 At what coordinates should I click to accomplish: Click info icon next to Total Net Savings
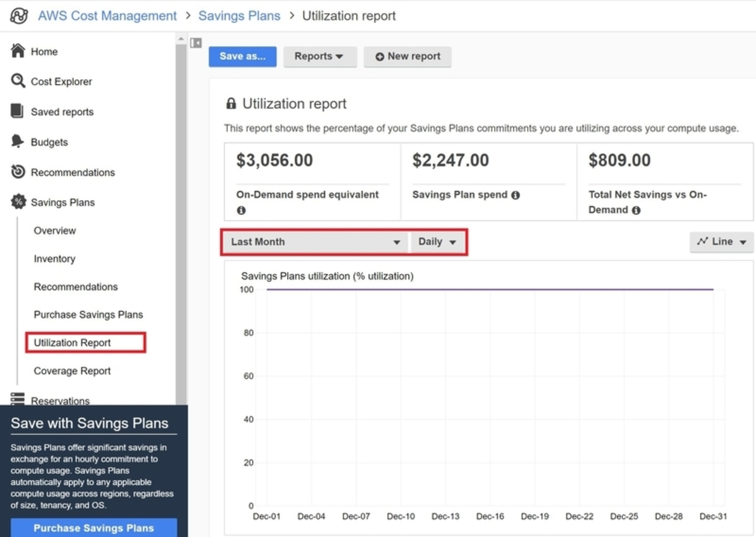click(x=636, y=211)
